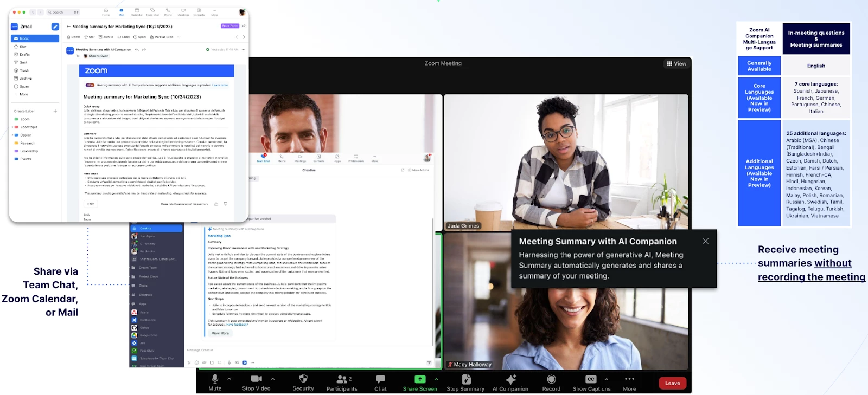Rate the email summary with thumbs down
The width and height of the screenshot is (868, 395).
click(225, 204)
